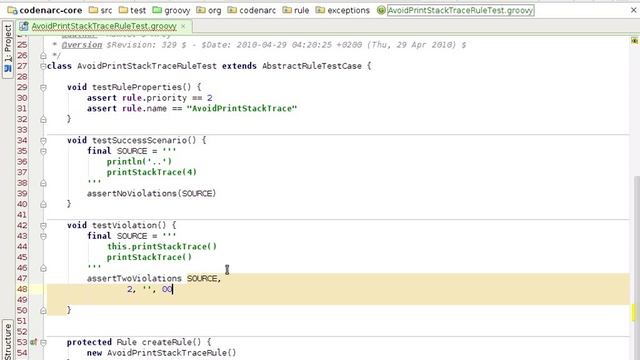Collapse testViolation method fold marker
The height and width of the screenshot is (360, 640).
[x=43, y=226]
